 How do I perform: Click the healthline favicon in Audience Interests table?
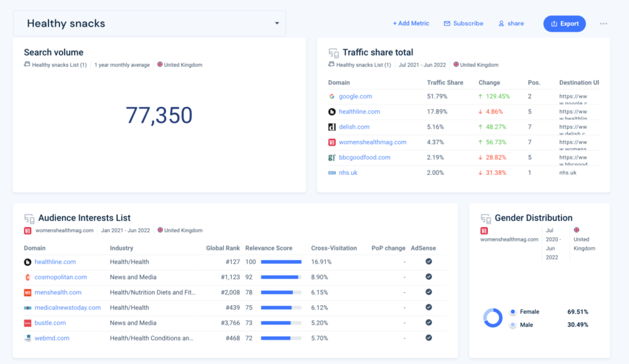[x=28, y=262]
